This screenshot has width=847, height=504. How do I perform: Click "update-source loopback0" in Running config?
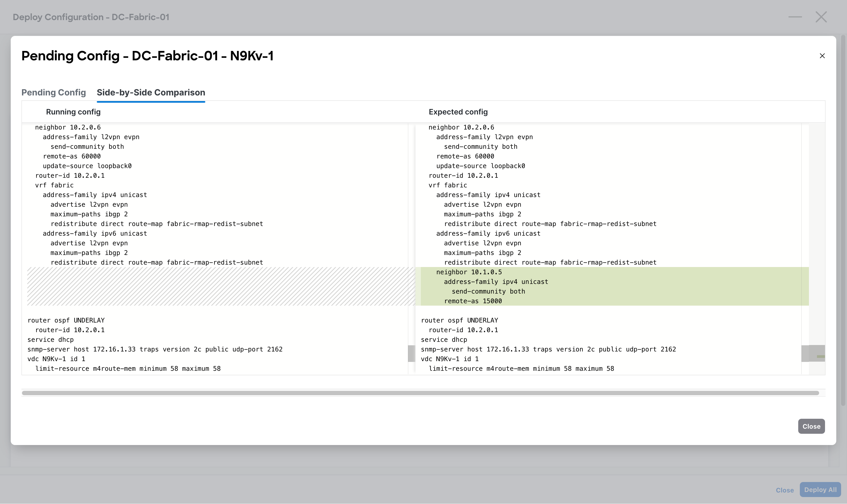[87, 166]
